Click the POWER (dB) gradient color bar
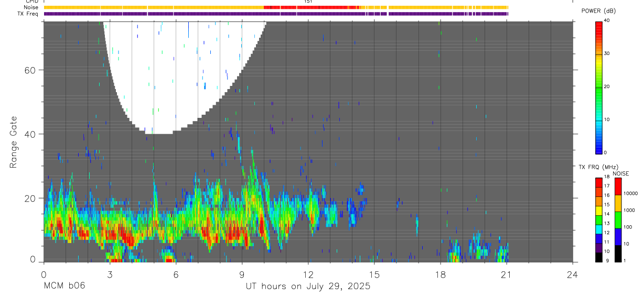The width and height of the screenshot is (644, 297). coord(599,87)
